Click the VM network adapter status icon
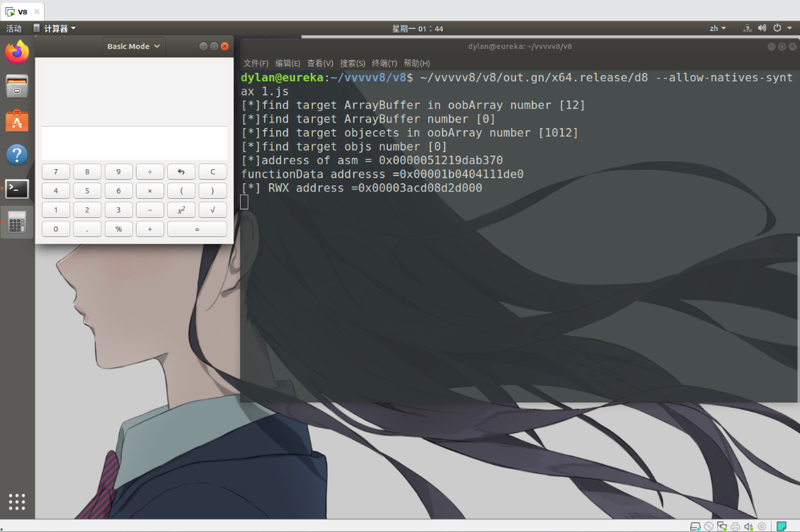800x532 pixels. click(x=722, y=526)
